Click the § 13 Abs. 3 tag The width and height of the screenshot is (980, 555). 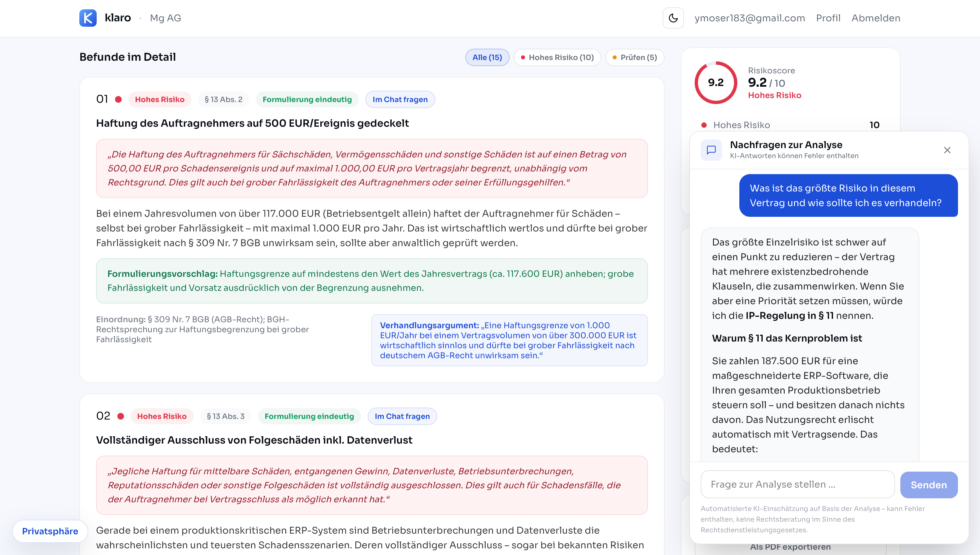click(225, 416)
